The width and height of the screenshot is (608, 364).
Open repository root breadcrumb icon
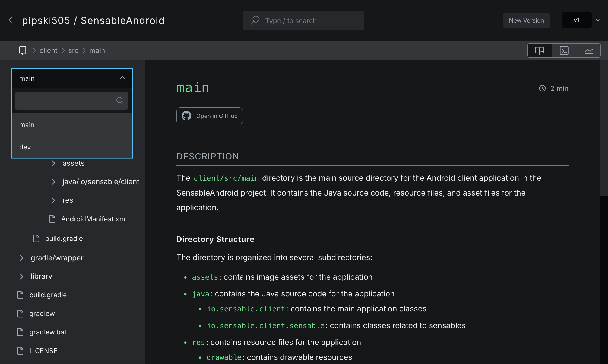tap(23, 50)
